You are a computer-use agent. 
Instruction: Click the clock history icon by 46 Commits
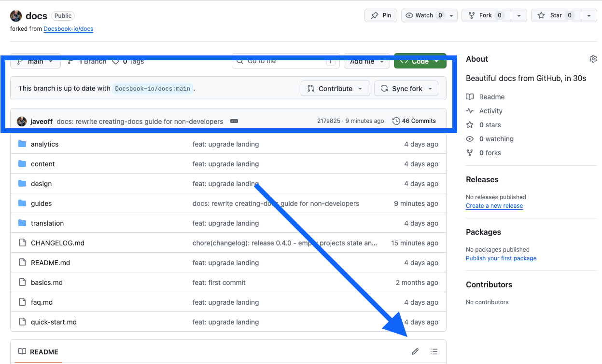(x=396, y=121)
